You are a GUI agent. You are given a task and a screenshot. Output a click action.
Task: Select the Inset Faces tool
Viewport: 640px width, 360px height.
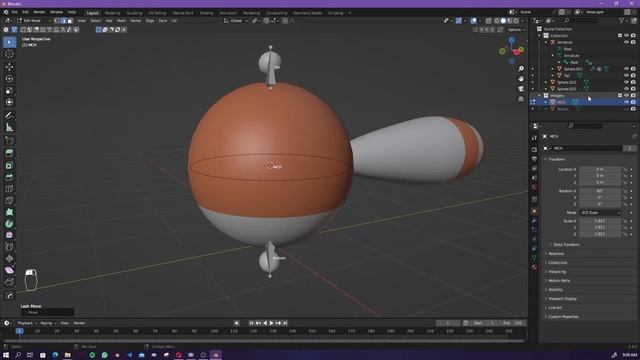(9, 165)
